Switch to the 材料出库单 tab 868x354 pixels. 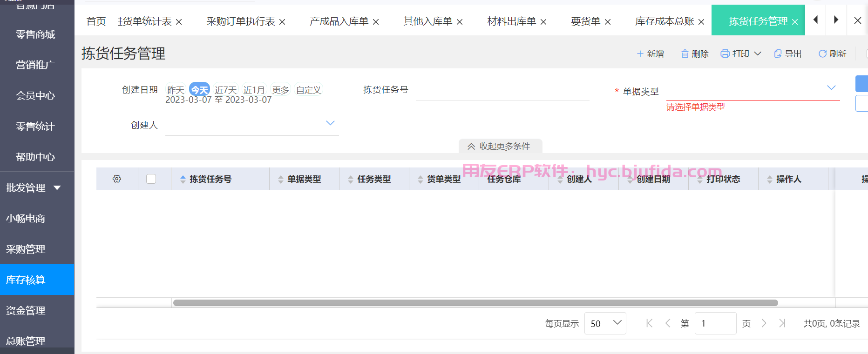click(x=512, y=21)
